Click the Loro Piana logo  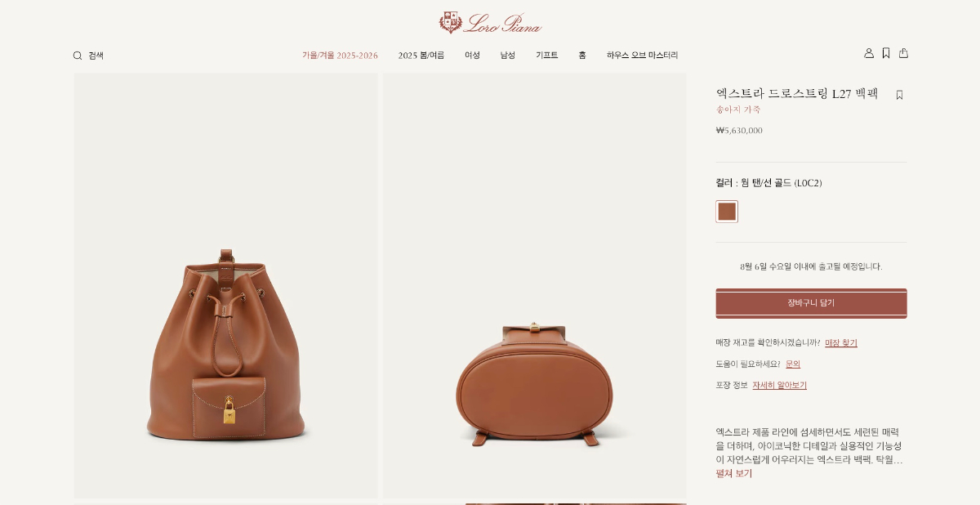coord(490,22)
